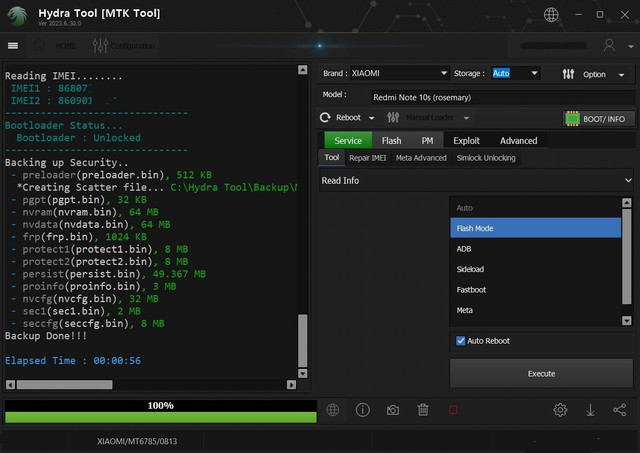Expand the Manual Loader dropdown arrow
Image resolution: width=640 pixels, height=453 pixels.
[x=466, y=118]
